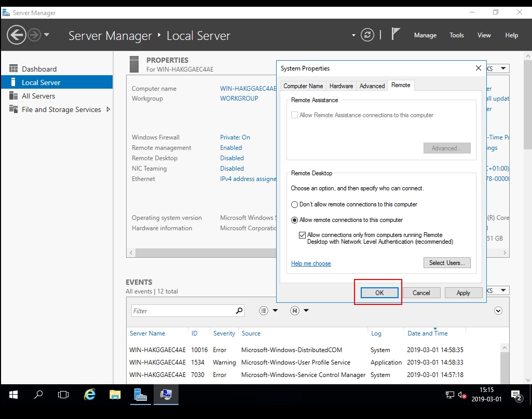
Task: Toggle Allow Remote Assistance connections checkbox
Action: [294, 115]
